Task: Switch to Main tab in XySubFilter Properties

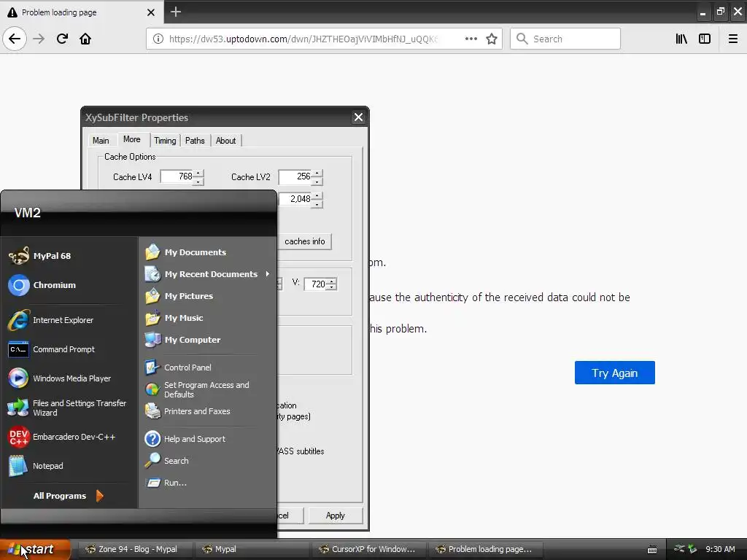Action: 101,141
